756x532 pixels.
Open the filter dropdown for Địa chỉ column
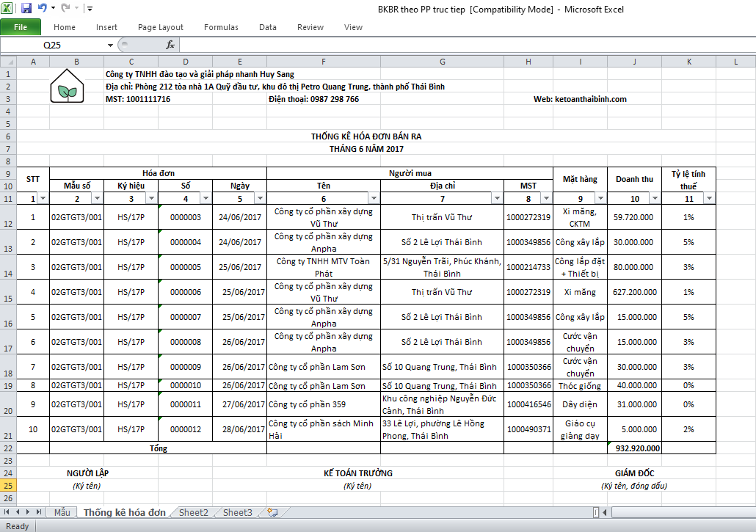[497, 199]
